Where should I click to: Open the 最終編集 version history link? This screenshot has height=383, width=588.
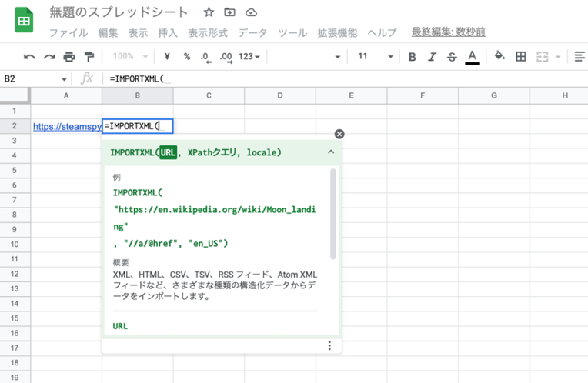(x=449, y=32)
